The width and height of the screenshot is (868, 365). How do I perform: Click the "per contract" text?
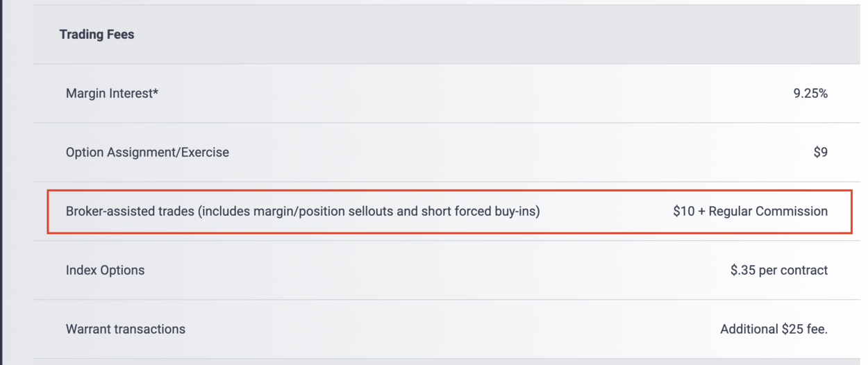pos(794,270)
